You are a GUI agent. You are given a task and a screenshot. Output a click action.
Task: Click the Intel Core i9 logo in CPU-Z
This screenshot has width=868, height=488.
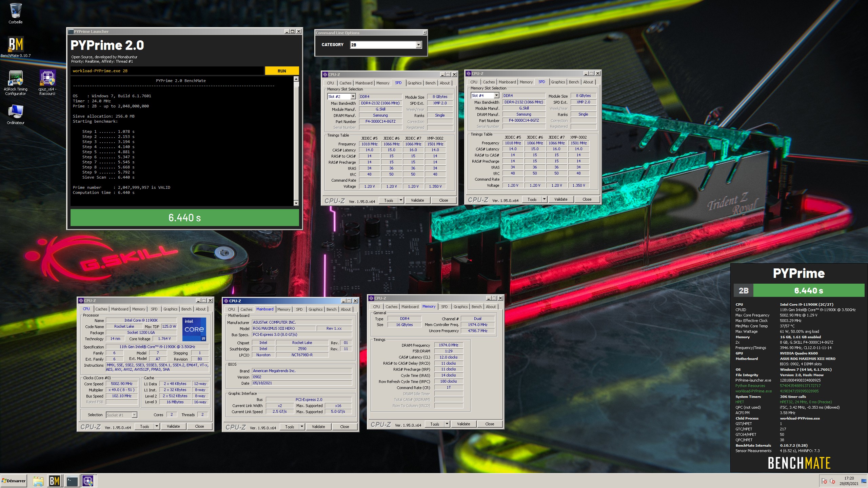194,329
